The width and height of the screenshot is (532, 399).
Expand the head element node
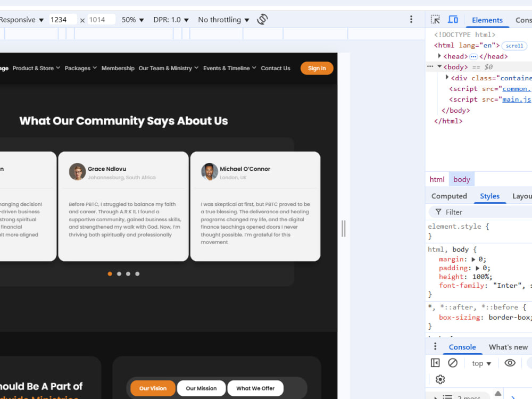(x=439, y=56)
